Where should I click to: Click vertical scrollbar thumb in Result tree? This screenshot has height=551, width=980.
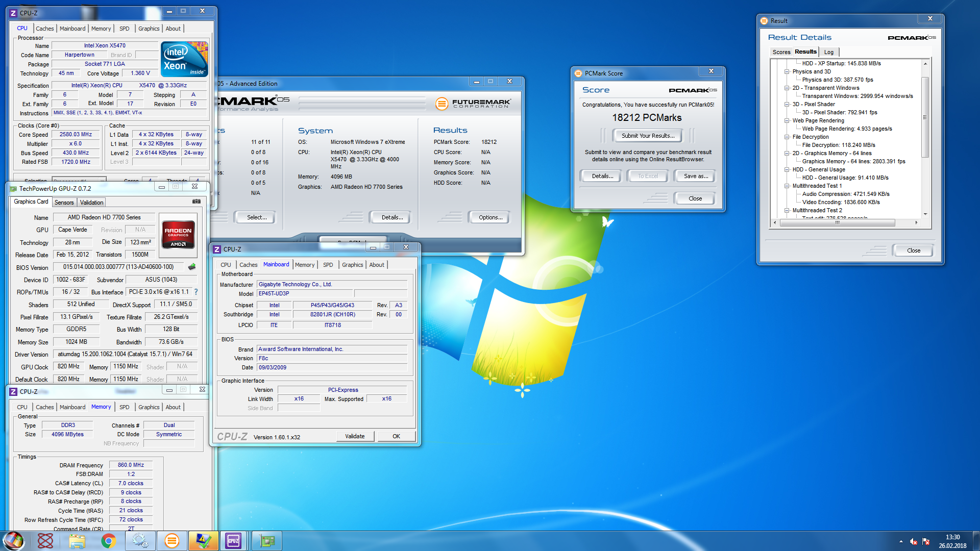(x=925, y=117)
